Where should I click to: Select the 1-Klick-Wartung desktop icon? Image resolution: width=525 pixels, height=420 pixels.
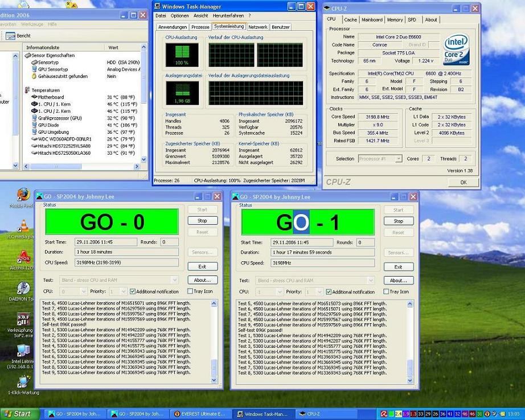coord(23,381)
